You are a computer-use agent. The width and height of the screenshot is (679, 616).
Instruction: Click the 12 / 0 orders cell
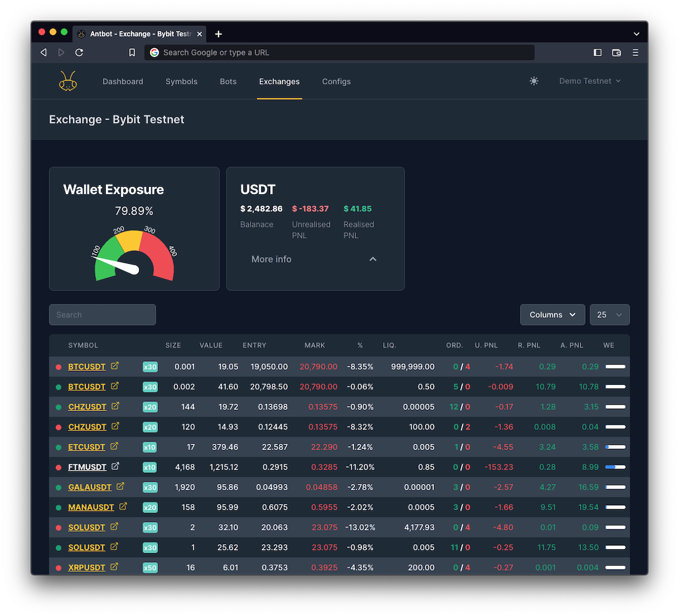(460, 407)
